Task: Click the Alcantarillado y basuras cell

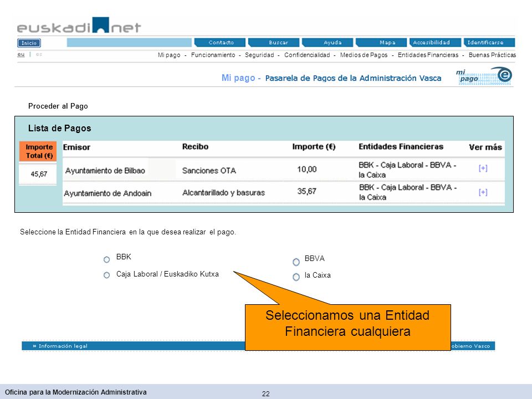Action: pos(223,193)
